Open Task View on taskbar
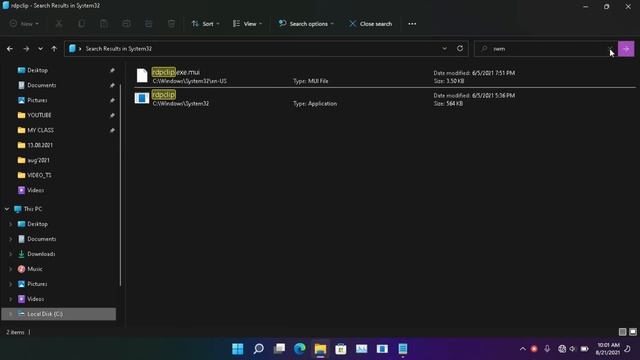The image size is (640, 360). [279, 349]
